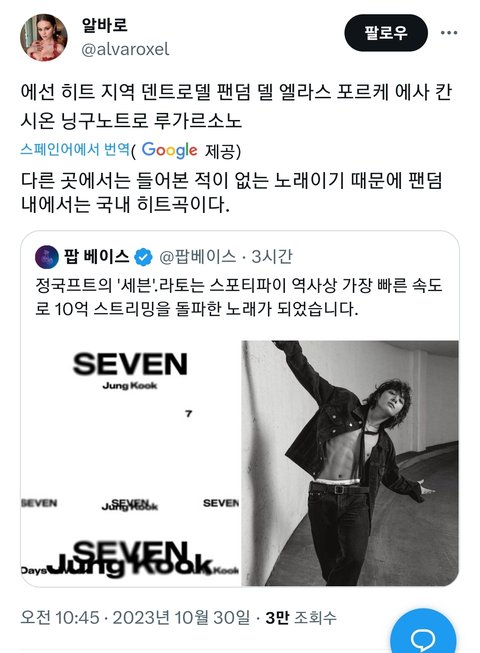
Task: Open the three-dot more options menu
Action: pyautogui.click(x=449, y=32)
